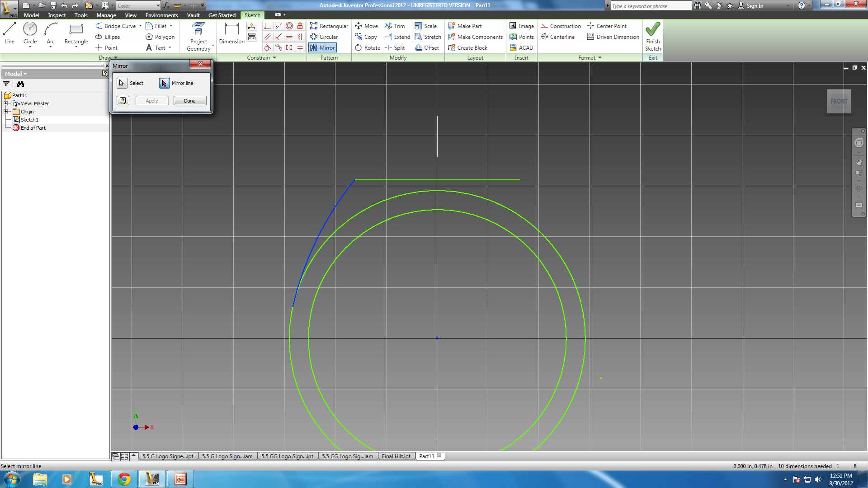868x488 pixels.
Task: Activate Project Geometry tool
Action: pyautogui.click(x=198, y=36)
